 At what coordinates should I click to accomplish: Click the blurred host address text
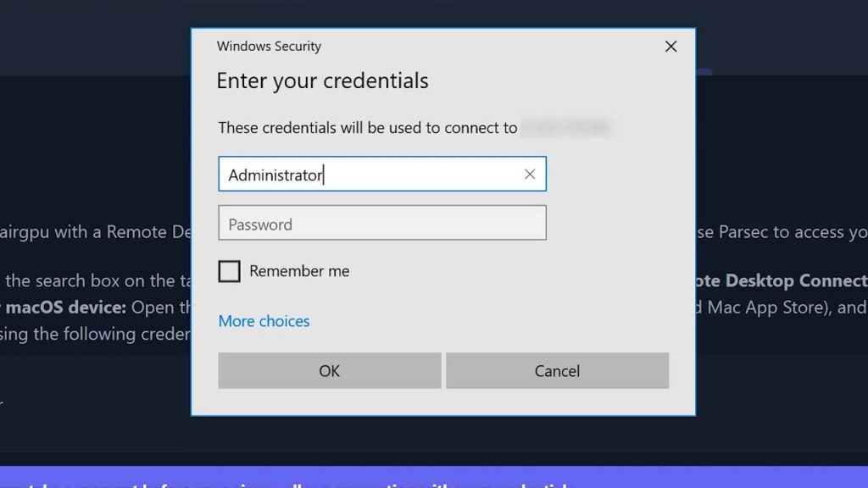565,127
